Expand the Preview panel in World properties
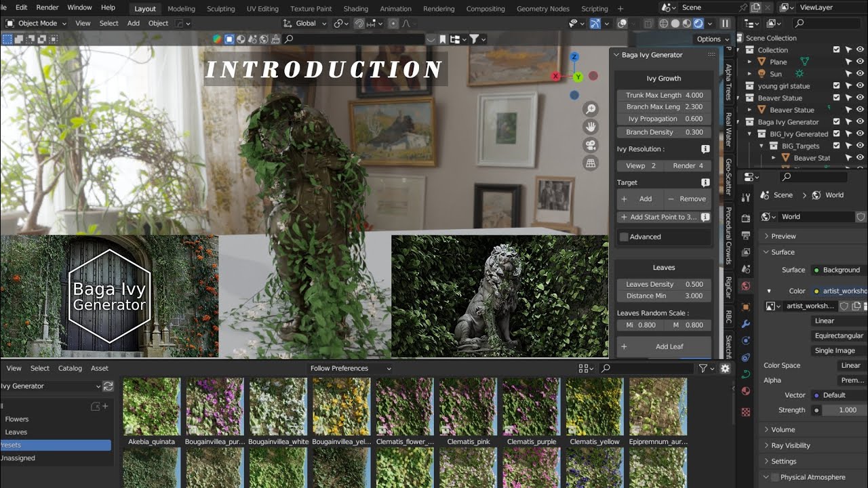 (783, 236)
